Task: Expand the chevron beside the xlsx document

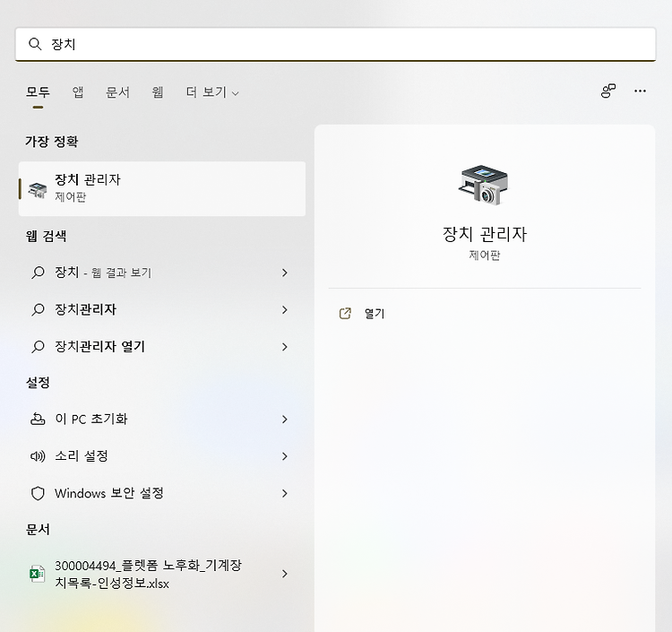Action: tap(285, 574)
